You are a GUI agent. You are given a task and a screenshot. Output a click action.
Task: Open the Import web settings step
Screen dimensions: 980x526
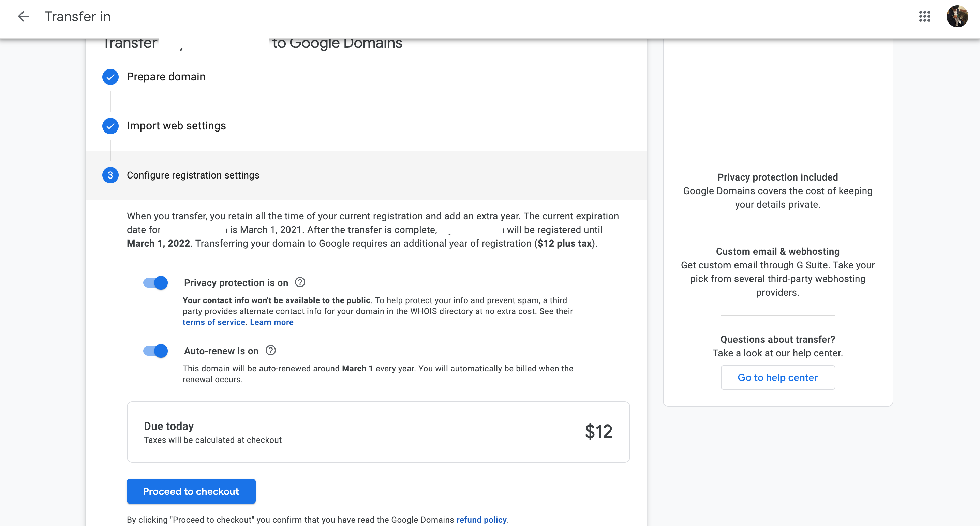click(176, 126)
